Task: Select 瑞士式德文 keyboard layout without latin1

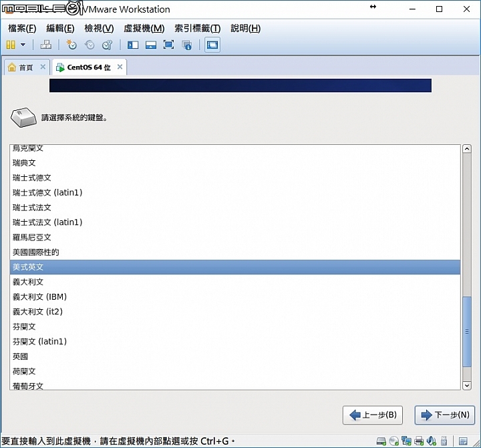Action: 235,178
